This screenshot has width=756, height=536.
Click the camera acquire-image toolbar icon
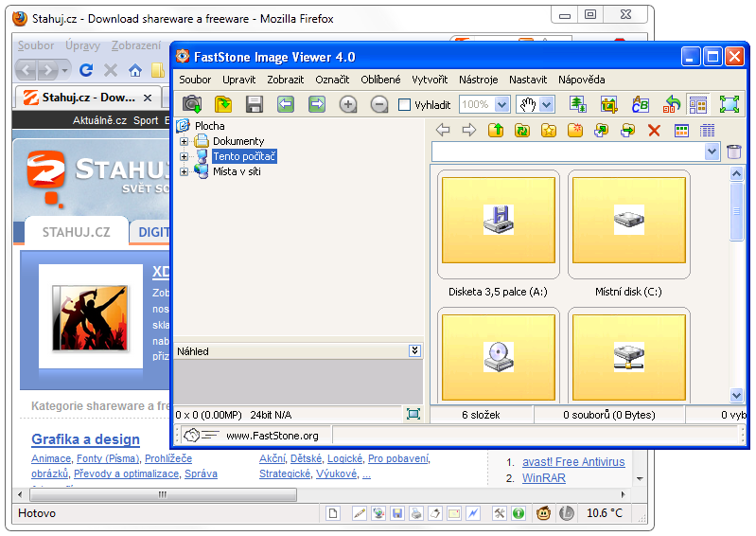coord(192,104)
